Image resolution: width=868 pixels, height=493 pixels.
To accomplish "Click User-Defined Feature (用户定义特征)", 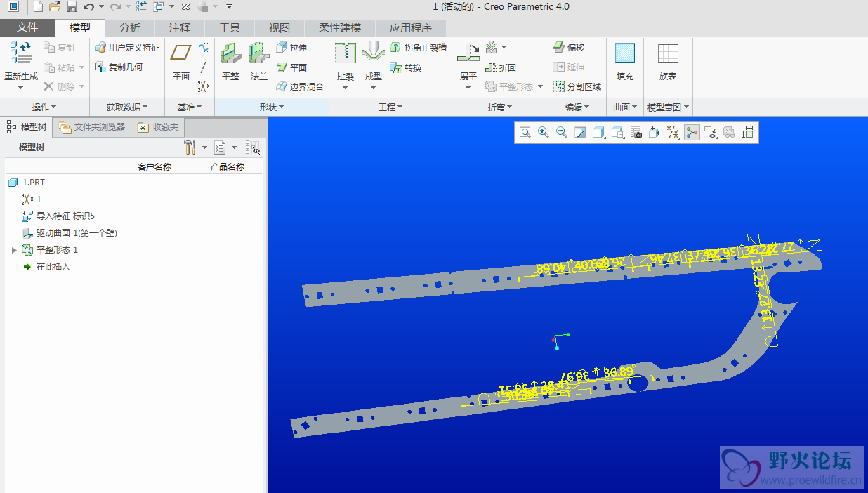I will pyautogui.click(x=127, y=48).
